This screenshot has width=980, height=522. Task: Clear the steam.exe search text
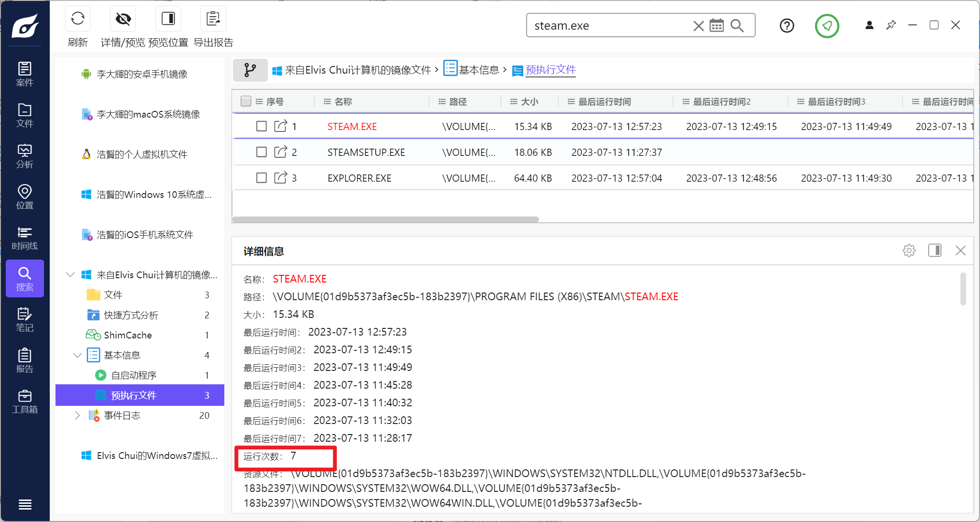coord(698,26)
